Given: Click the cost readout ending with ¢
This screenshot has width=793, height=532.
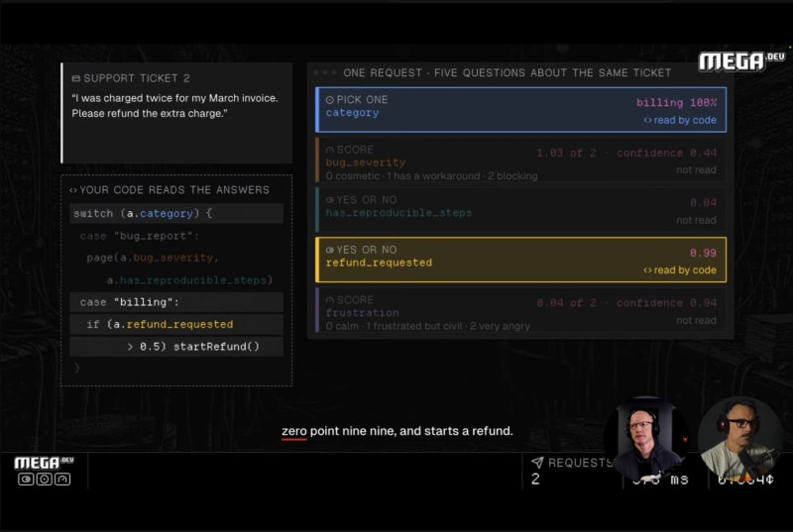Looking at the screenshot, I should 746,479.
